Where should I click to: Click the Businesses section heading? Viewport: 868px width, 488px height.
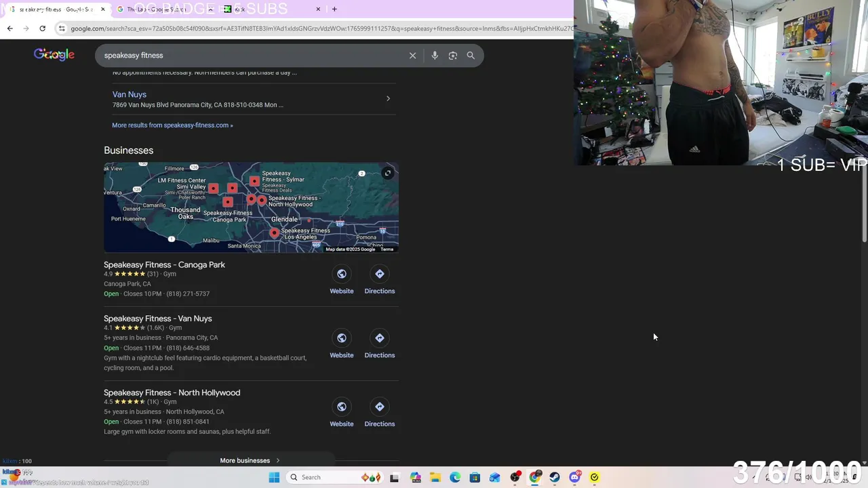click(x=128, y=150)
